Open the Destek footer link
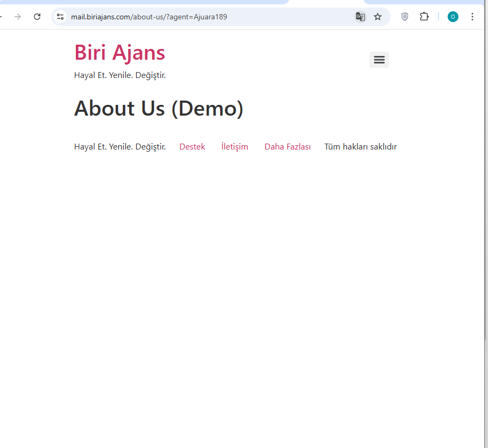Image resolution: width=488 pixels, height=448 pixels. (192, 146)
